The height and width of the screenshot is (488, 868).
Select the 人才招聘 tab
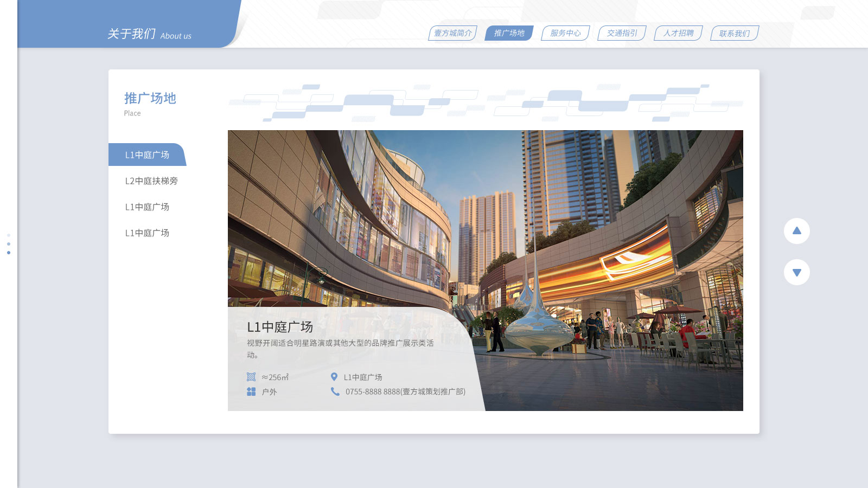point(678,33)
